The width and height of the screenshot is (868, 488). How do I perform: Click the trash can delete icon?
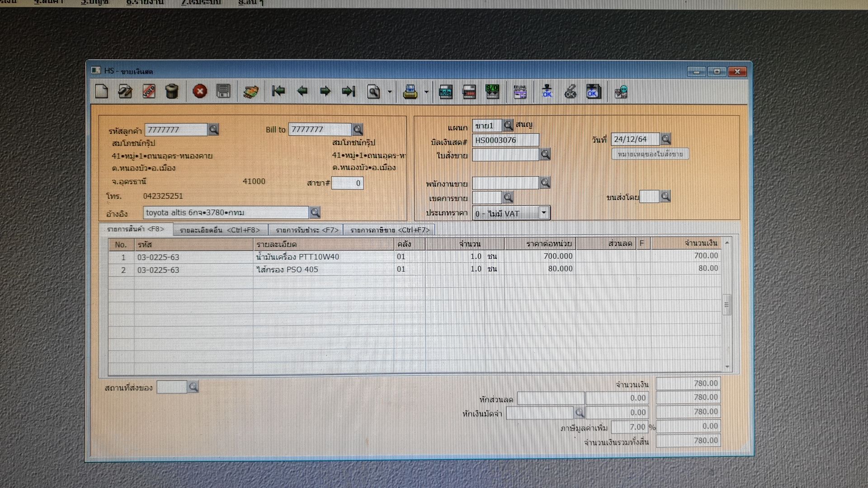pos(172,91)
